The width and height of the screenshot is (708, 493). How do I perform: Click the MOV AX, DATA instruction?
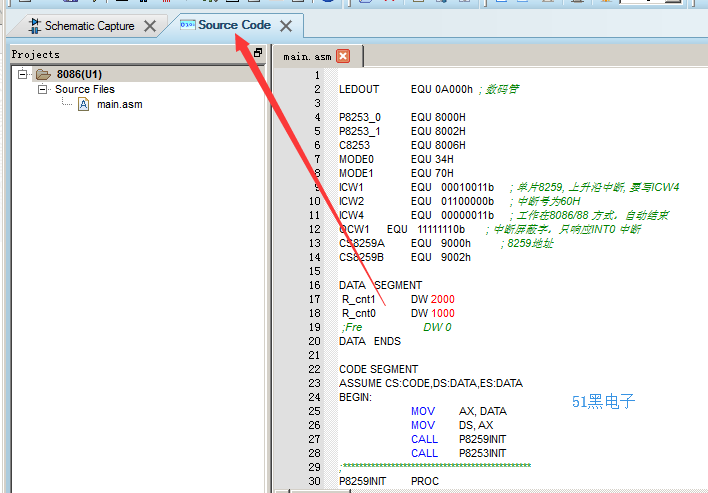click(x=459, y=411)
